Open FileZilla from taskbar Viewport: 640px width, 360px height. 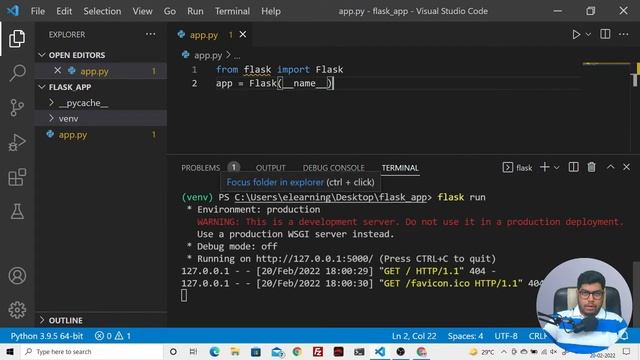pyautogui.click(x=318, y=351)
